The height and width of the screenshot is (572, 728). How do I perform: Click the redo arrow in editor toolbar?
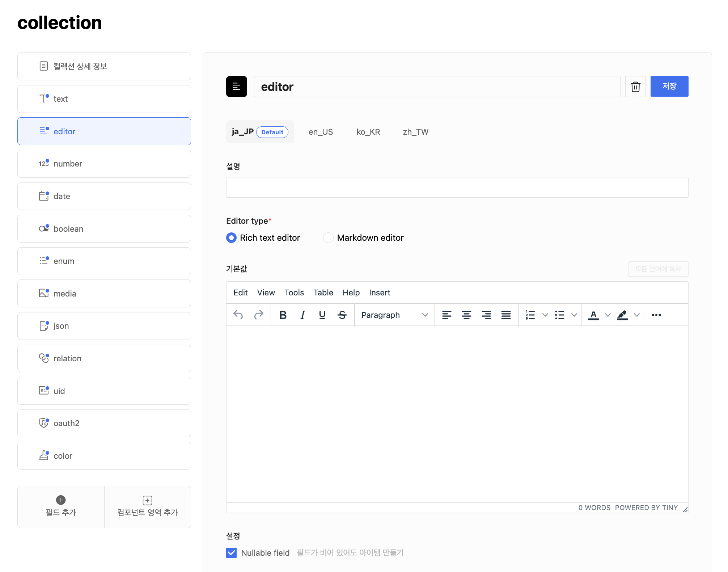coord(259,315)
